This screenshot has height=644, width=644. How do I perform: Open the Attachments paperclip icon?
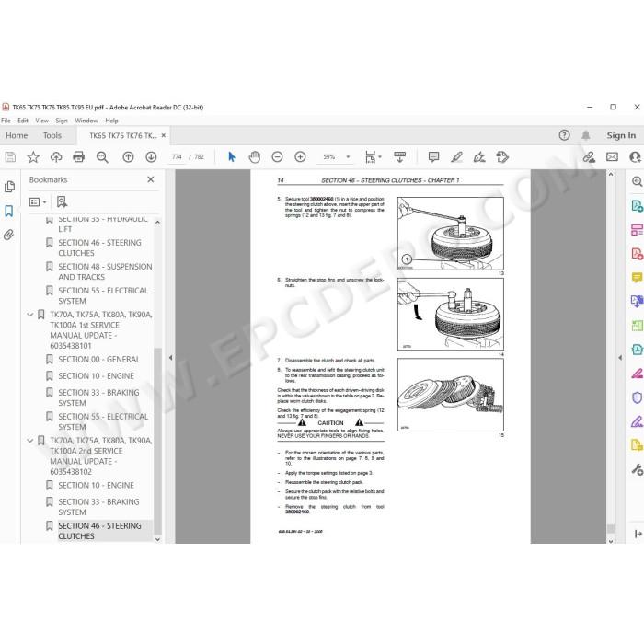pyautogui.click(x=8, y=235)
